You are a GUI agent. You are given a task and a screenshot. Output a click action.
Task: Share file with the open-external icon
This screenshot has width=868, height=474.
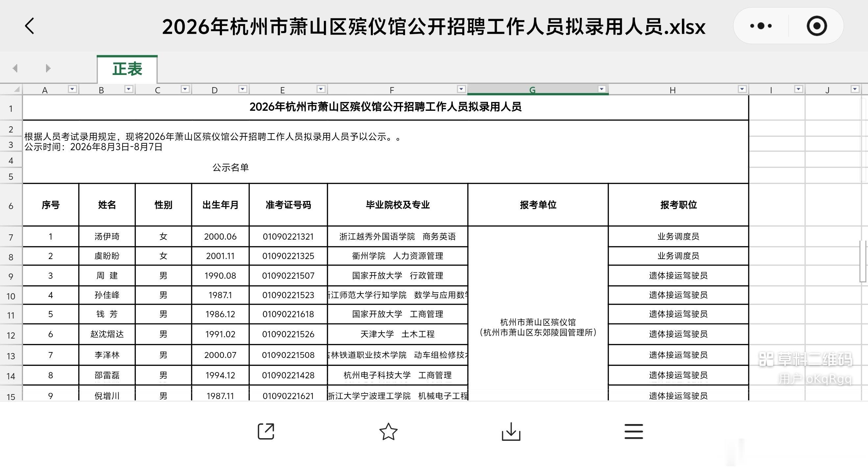pyautogui.click(x=266, y=432)
